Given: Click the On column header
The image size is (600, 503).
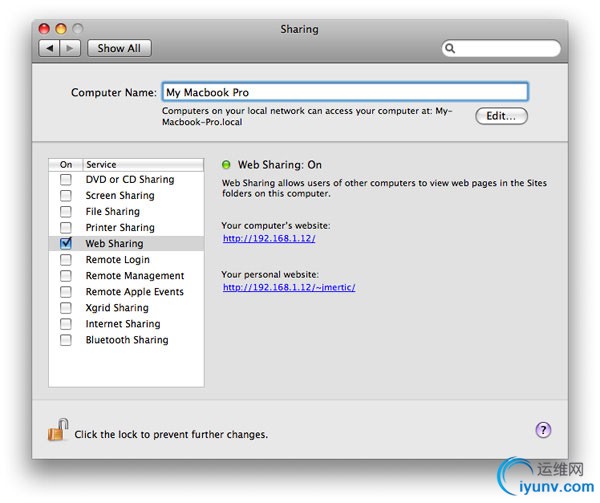Looking at the screenshot, I should (65, 164).
